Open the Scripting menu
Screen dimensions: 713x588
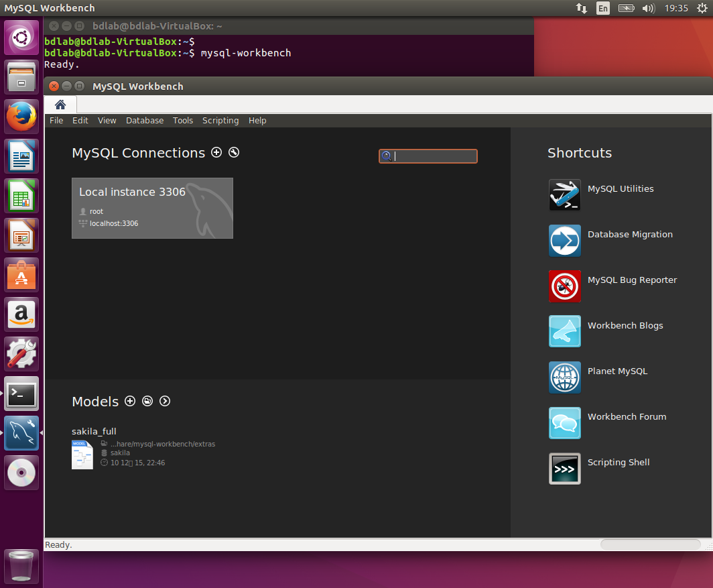pos(220,121)
